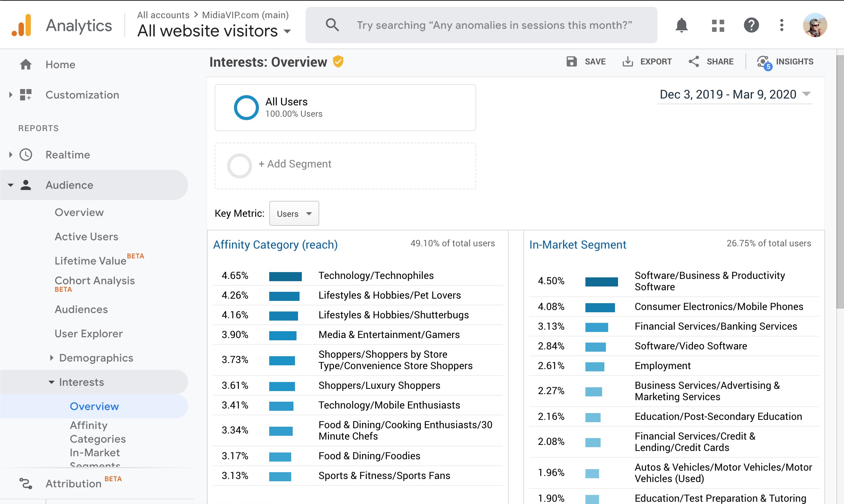Click the Add Segment empty circle
Image resolution: width=844 pixels, height=504 pixels.
pyautogui.click(x=239, y=166)
